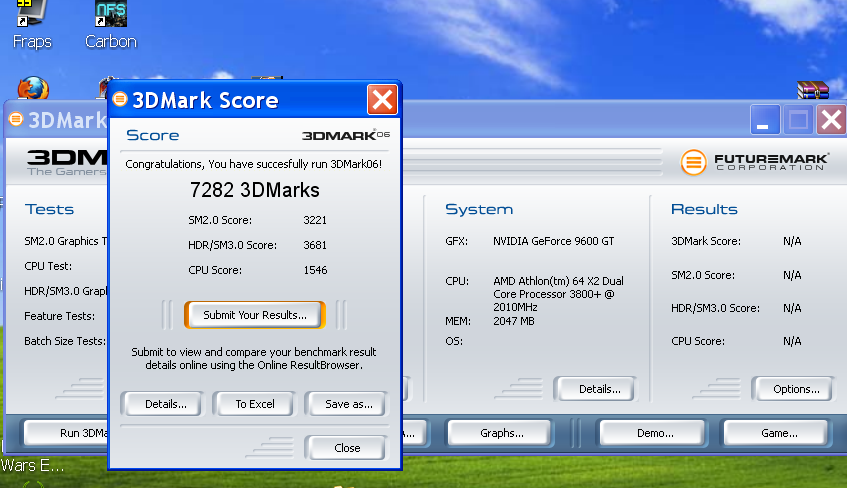The width and height of the screenshot is (847, 488).
Task: Open the WinRAR desktop icon
Action: tap(812, 90)
